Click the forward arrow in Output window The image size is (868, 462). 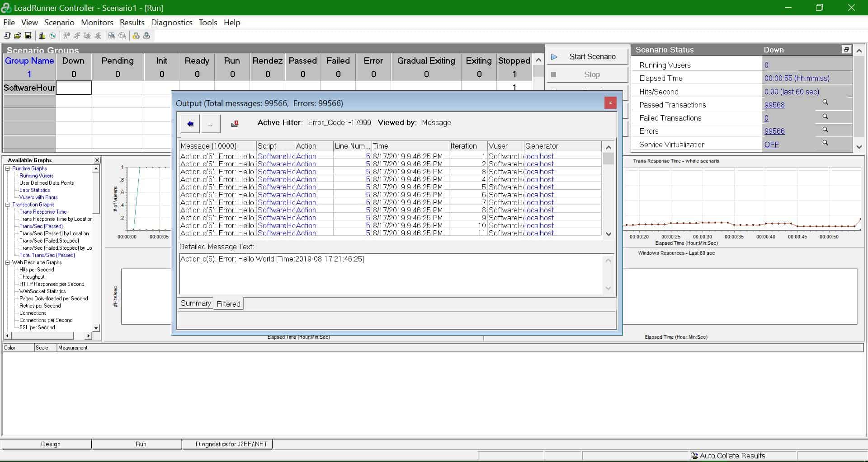click(211, 124)
